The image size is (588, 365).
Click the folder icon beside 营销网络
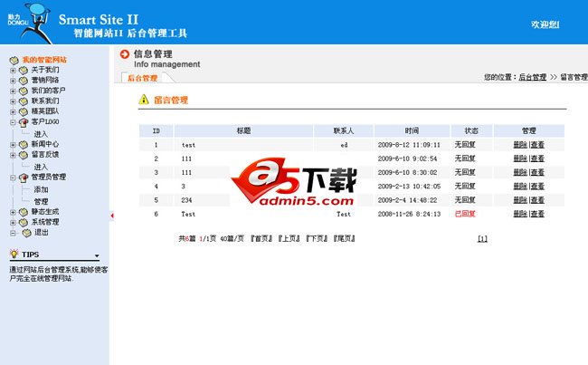pos(24,81)
